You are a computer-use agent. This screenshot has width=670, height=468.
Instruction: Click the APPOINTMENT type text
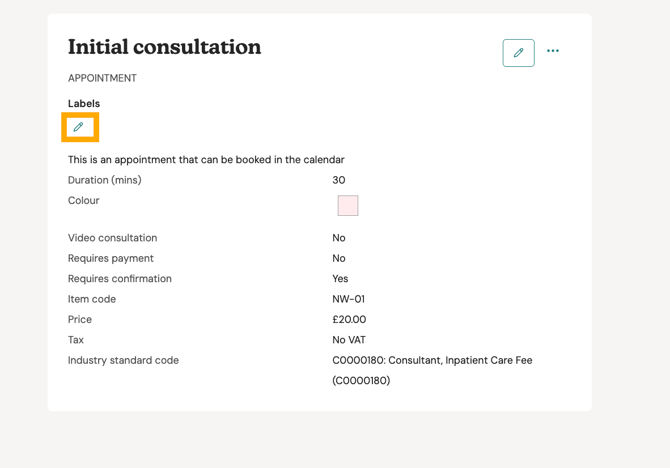point(102,78)
